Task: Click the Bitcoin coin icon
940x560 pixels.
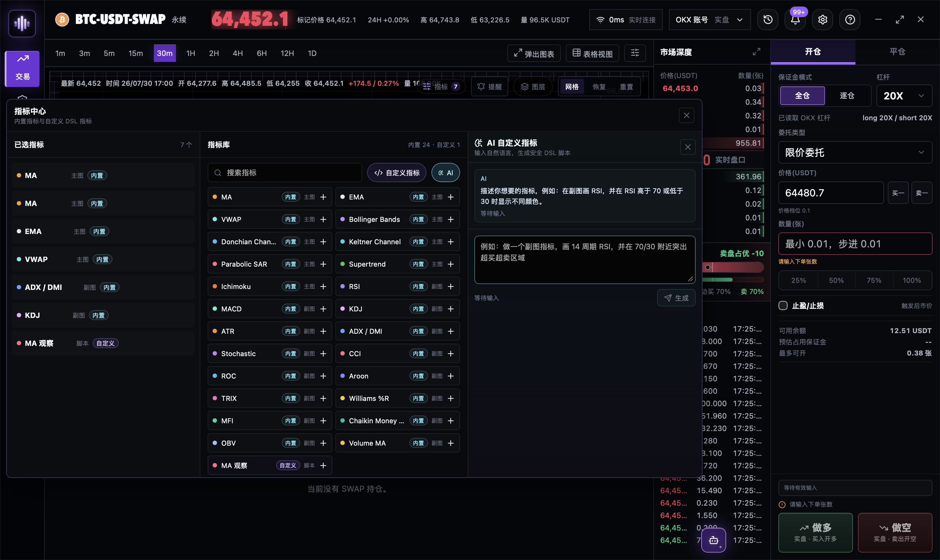Action: click(x=62, y=20)
